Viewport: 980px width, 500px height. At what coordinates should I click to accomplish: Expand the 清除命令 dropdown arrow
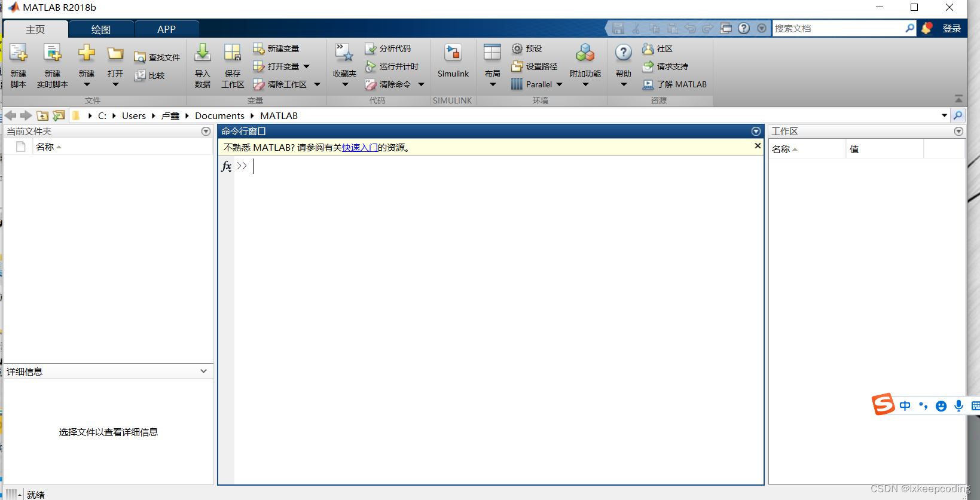[421, 84]
